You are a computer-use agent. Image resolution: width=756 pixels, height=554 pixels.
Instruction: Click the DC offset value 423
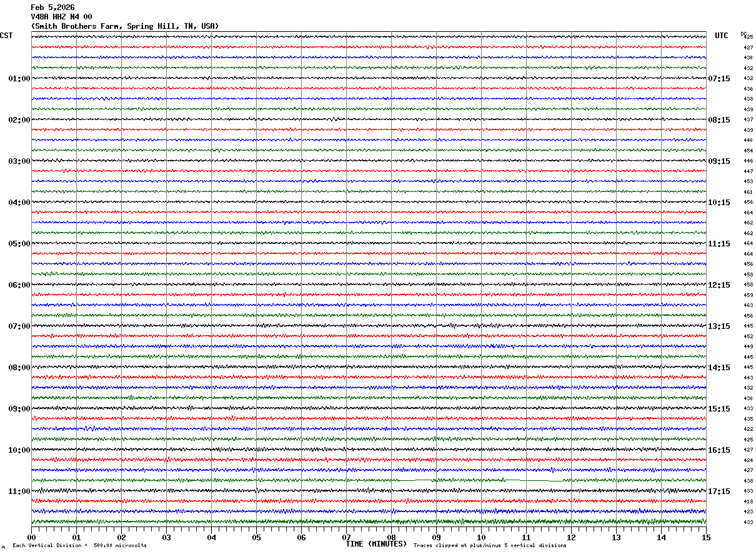coord(748,512)
